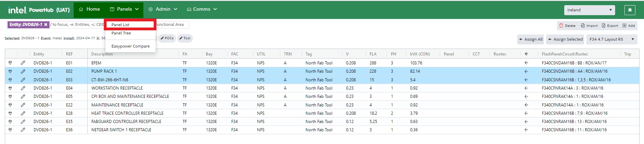Sort by the Description column header
Screen dimensions: 644x144
(102, 54)
